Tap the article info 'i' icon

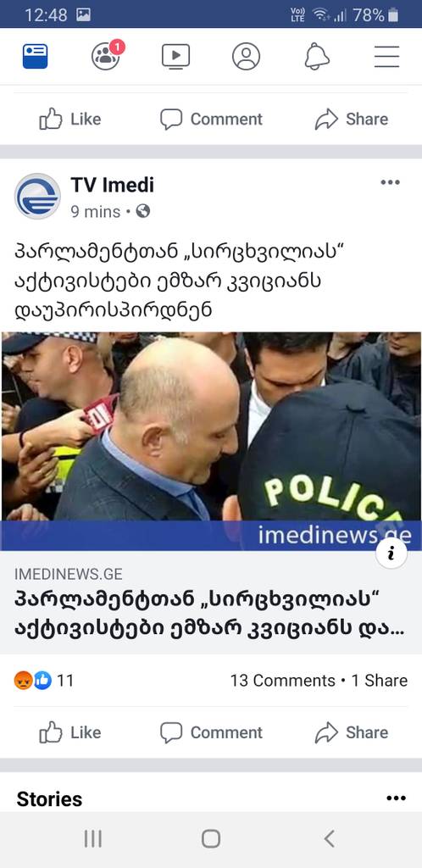391,553
